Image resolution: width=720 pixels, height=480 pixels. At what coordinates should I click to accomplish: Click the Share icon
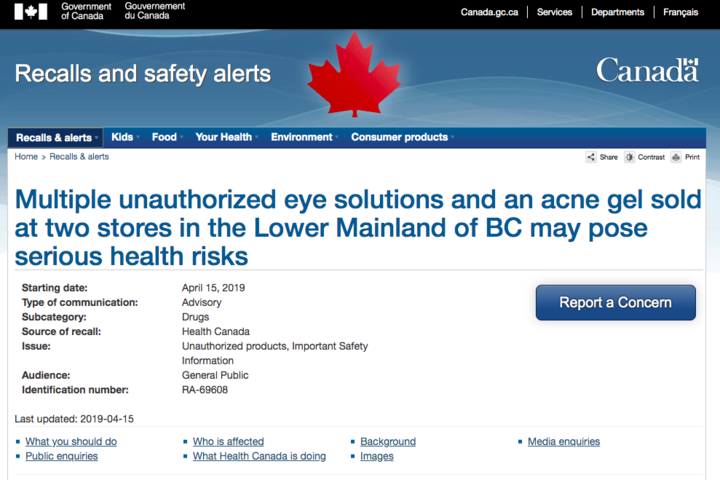point(591,157)
